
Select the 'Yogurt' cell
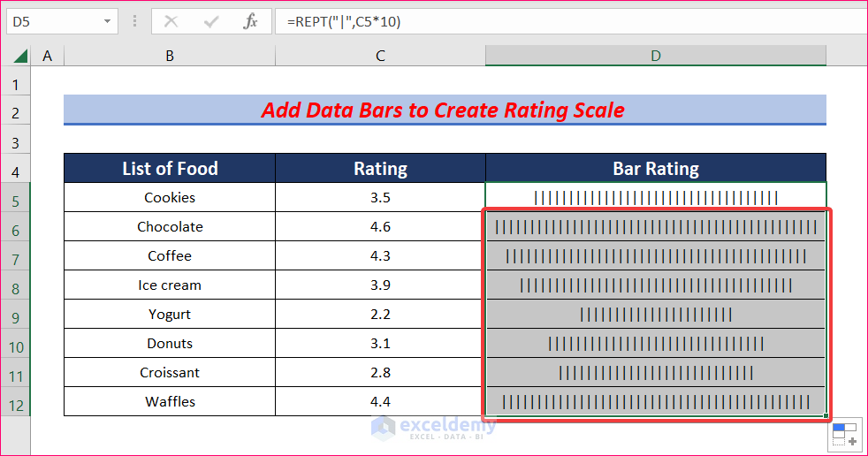[170, 315]
